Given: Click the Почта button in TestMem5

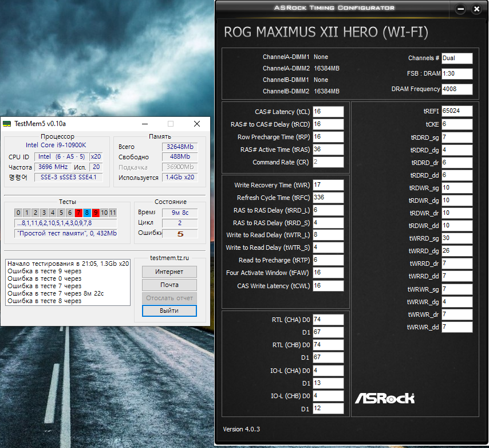Looking at the screenshot, I should (x=169, y=285).
